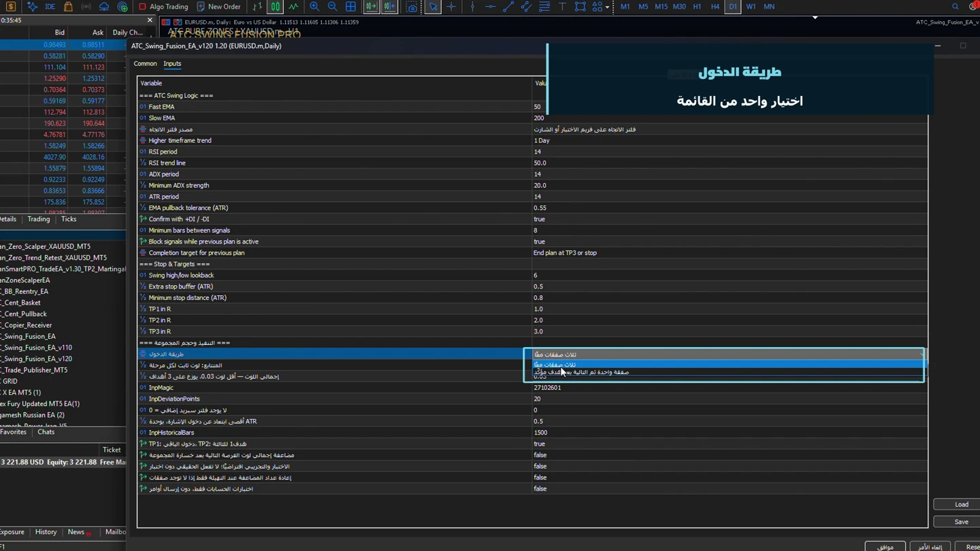The width and height of the screenshot is (980, 551).
Task: Zoom in on the chart
Action: [314, 7]
